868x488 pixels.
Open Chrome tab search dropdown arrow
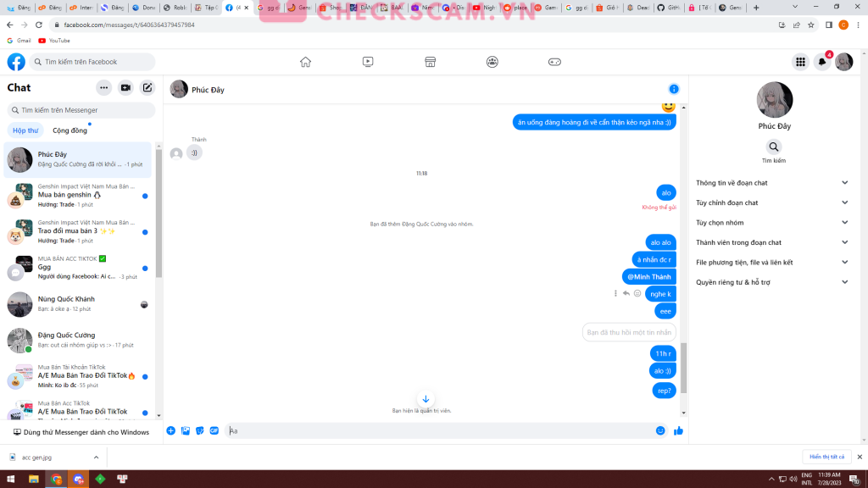(x=795, y=7)
